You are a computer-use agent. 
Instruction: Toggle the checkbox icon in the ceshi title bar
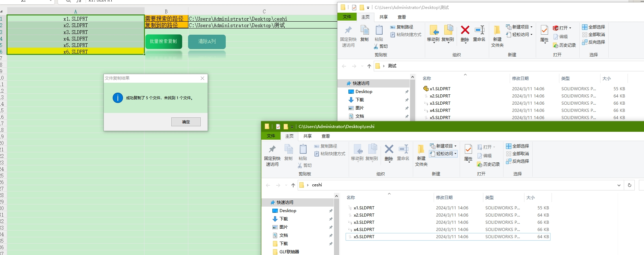pos(278,127)
